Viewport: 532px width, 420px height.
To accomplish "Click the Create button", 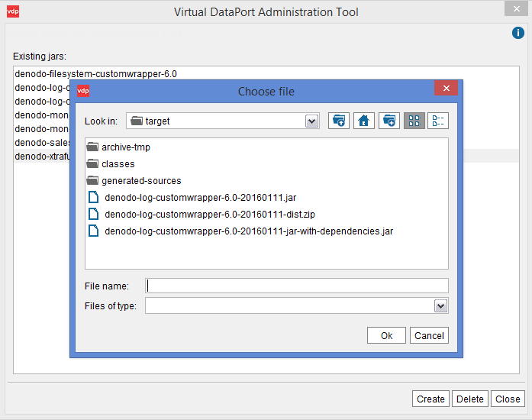I will click(430, 399).
